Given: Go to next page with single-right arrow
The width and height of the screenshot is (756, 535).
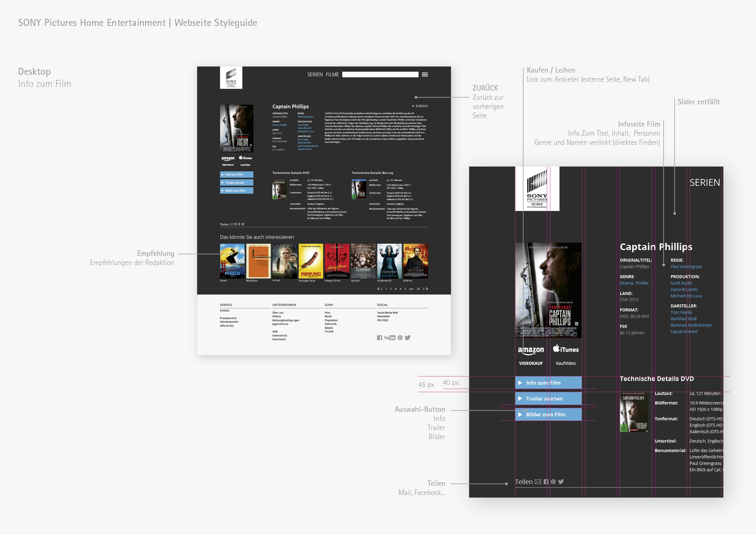Looking at the screenshot, I should (x=424, y=289).
